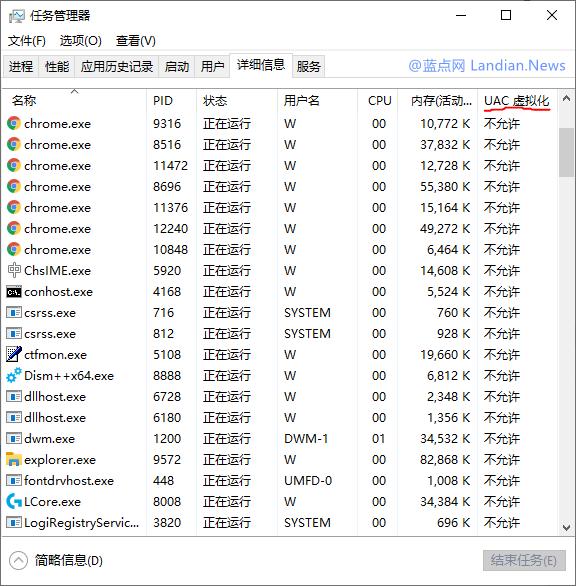Switch to the 用户 tab
The width and height of the screenshot is (576, 586).
(212, 67)
